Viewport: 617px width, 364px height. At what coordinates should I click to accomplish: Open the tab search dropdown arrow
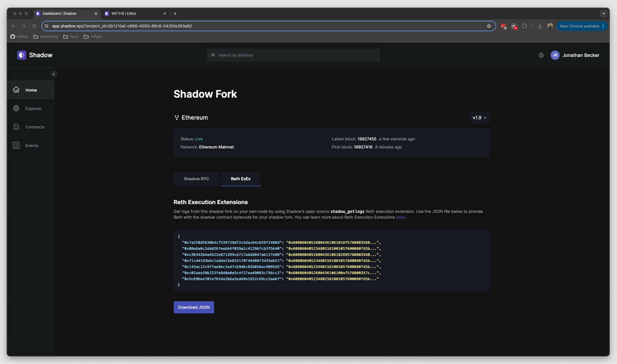tap(604, 13)
